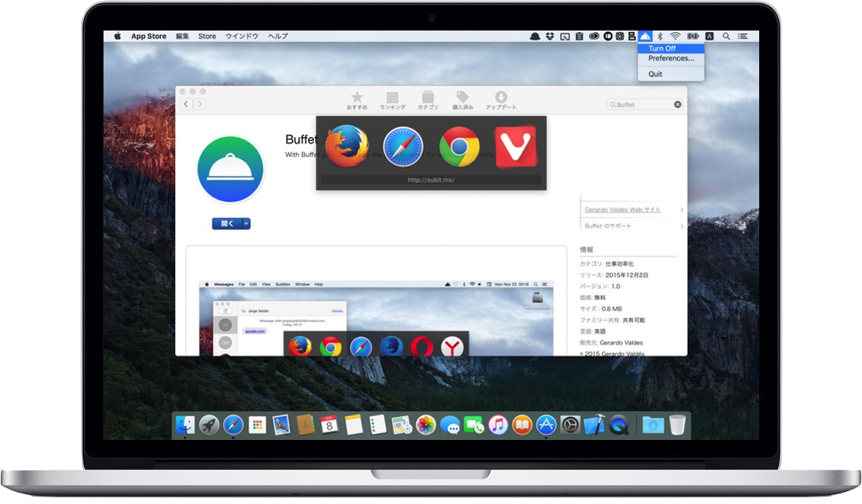Image resolution: width=862 pixels, height=504 pixels.
Task: Click the Buffet app screenshot preview
Action: coord(376,318)
